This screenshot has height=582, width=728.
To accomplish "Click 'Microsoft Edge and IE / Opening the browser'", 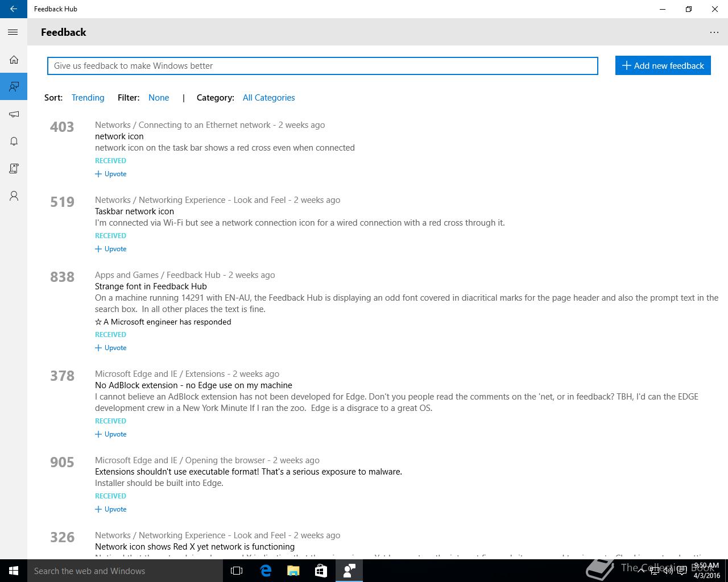I will 180,460.
